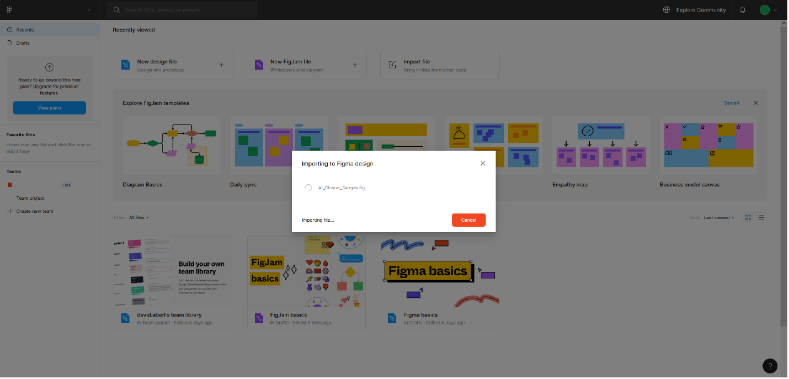Open the Explore Community globe icon
The image size is (789, 379).
click(x=667, y=10)
